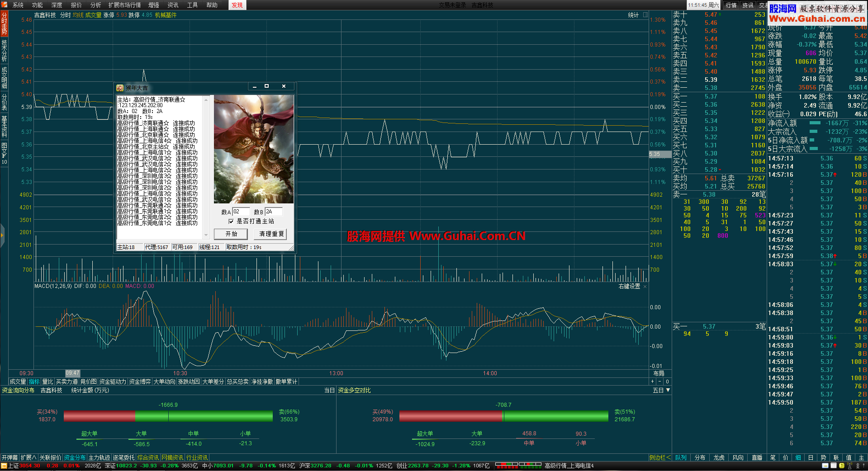Switch to the 行情 top tab
Viewport: 868px width, 471px height.
tap(731, 5)
